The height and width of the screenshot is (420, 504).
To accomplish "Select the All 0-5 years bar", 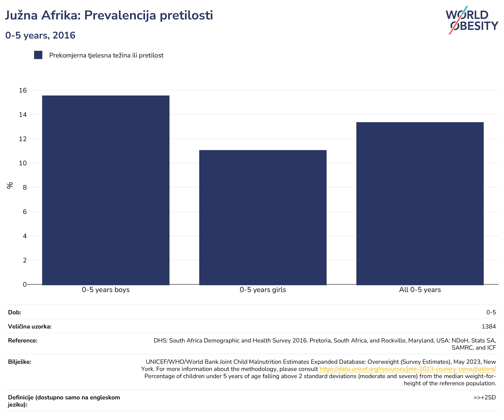I will pos(420,204).
